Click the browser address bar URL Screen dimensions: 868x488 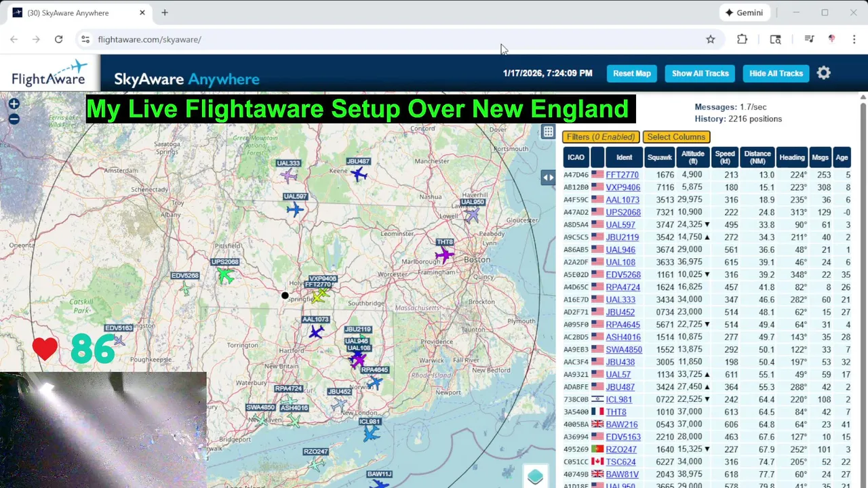(x=149, y=39)
